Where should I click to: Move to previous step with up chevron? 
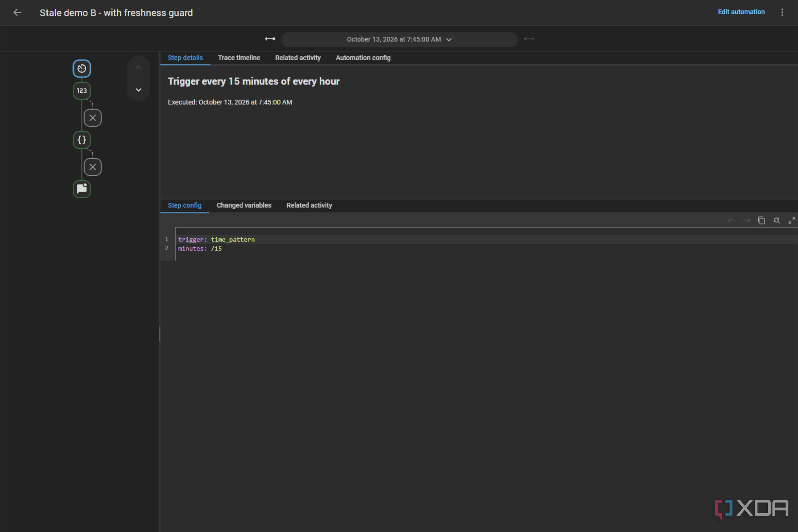pyautogui.click(x=138, y=68)
